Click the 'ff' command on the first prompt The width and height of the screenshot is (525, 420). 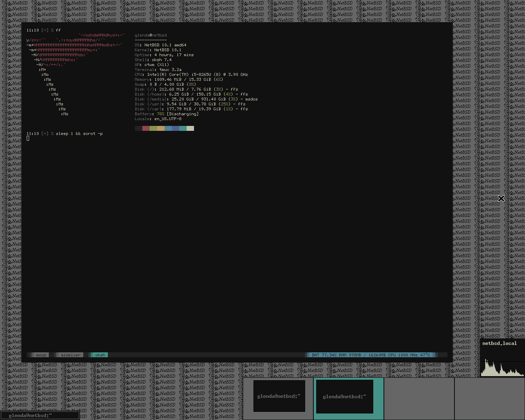[58, 30]
